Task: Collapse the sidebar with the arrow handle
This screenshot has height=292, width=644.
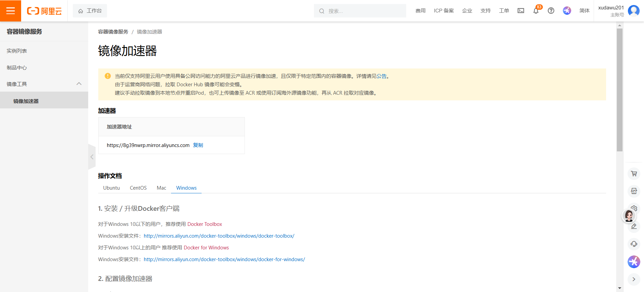Action: tap(92, 157)
